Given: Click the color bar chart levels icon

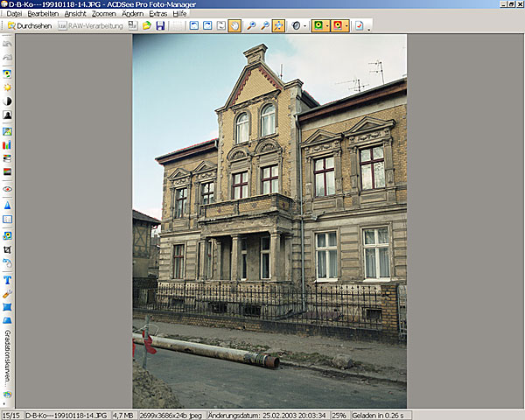Looking at the screenshot, I should point(8,144).
